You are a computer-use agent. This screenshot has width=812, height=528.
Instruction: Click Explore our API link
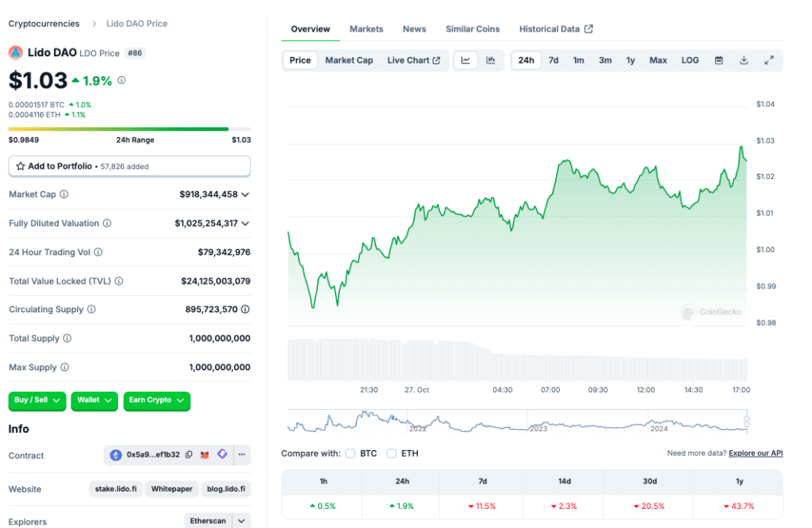click(756, 453)
